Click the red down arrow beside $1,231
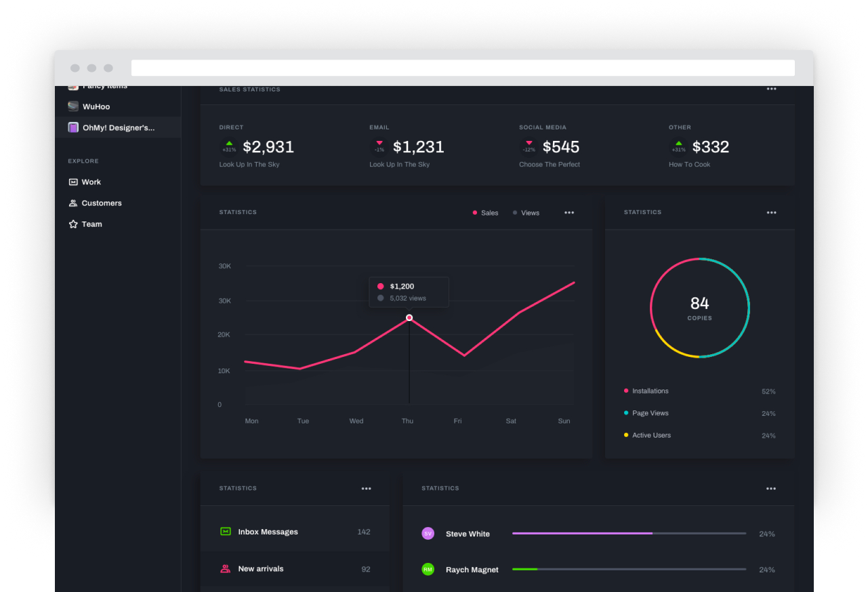The height and width of the screenshot is (592, 868). (x=379, y=143)
